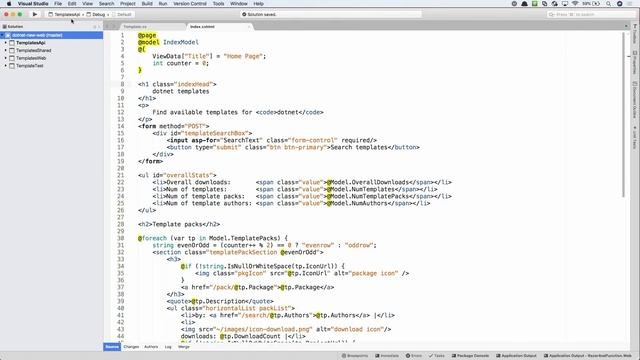This screenshot has height=360, width=640.
Task: Open the Help menu
Action: (258, 3)
